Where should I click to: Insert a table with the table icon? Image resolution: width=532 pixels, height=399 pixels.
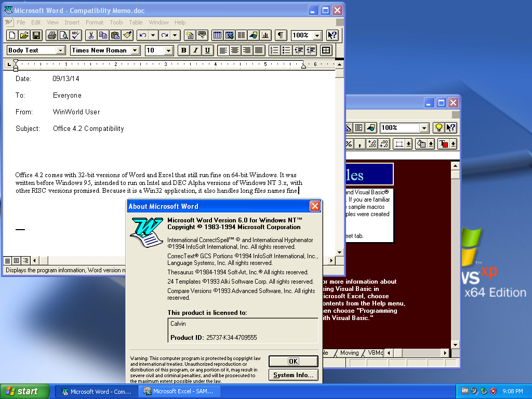[x=217, y=35]
